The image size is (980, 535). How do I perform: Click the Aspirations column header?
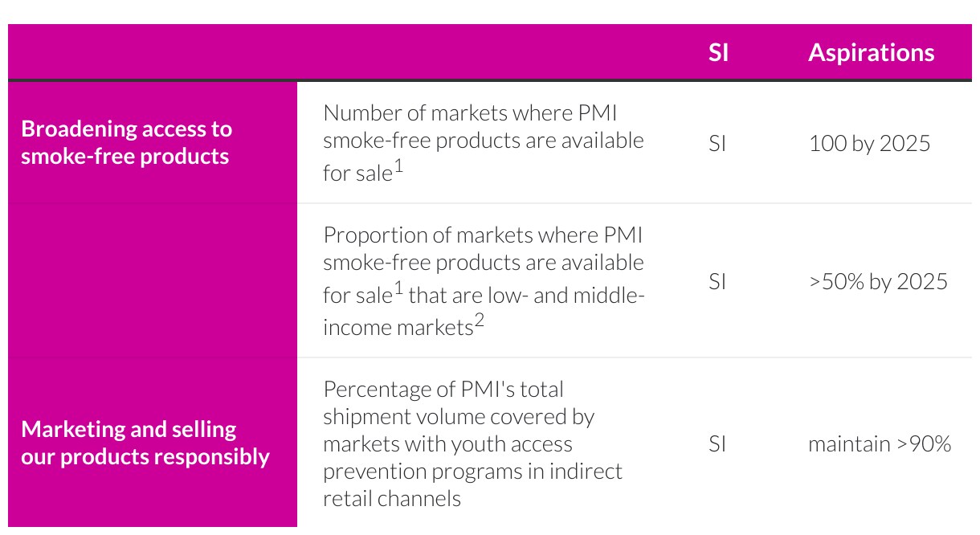pos(871,52)
